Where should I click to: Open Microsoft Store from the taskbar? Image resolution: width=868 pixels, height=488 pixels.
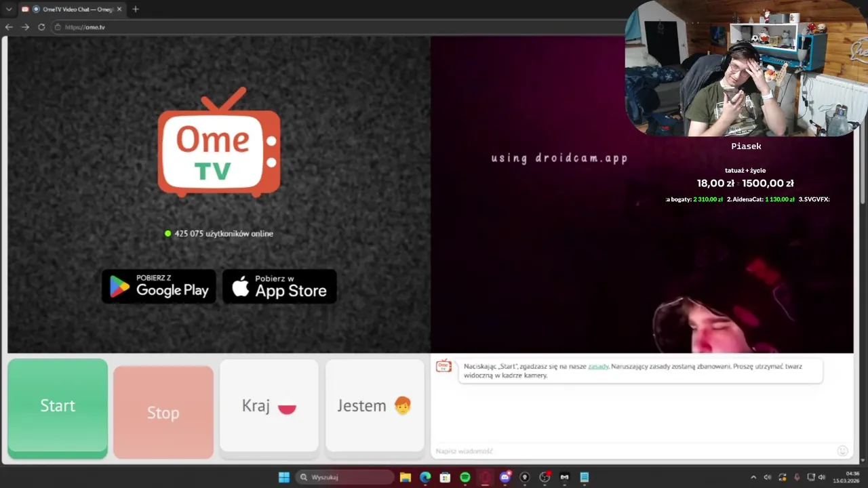pyautogui.click(x=445, y=477)
